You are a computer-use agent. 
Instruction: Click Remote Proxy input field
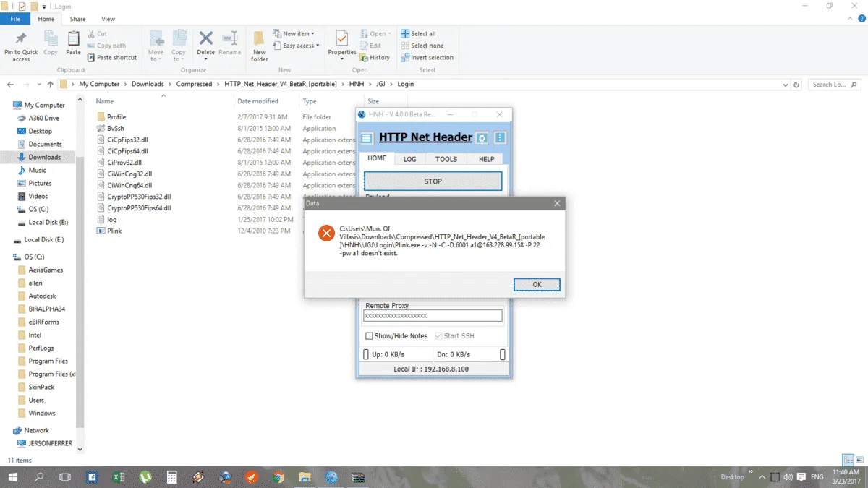pyautogui.click(x=433, y=316)
